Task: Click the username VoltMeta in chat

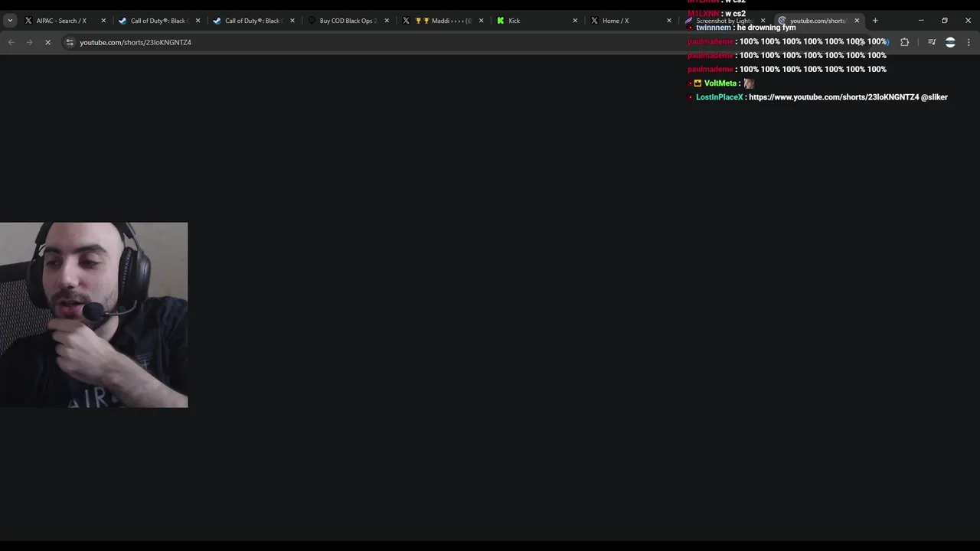Action: click(x=720, y=83)
